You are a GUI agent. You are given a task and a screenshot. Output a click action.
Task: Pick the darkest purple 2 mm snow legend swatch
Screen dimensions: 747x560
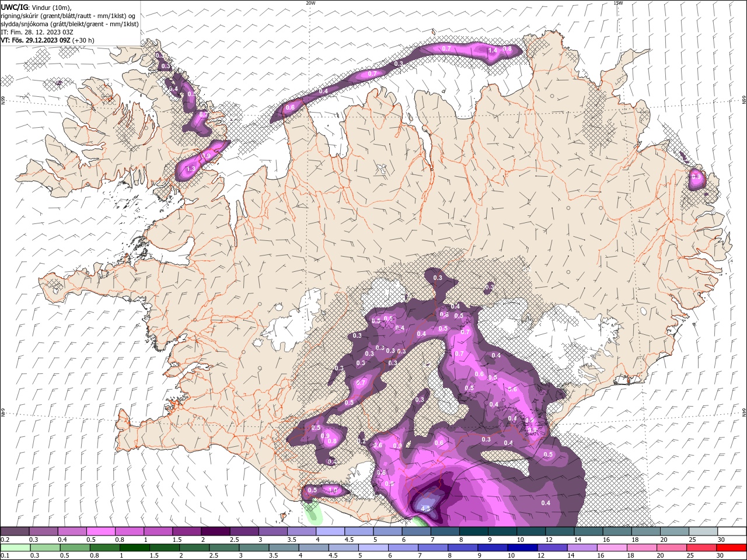[215, 531]
